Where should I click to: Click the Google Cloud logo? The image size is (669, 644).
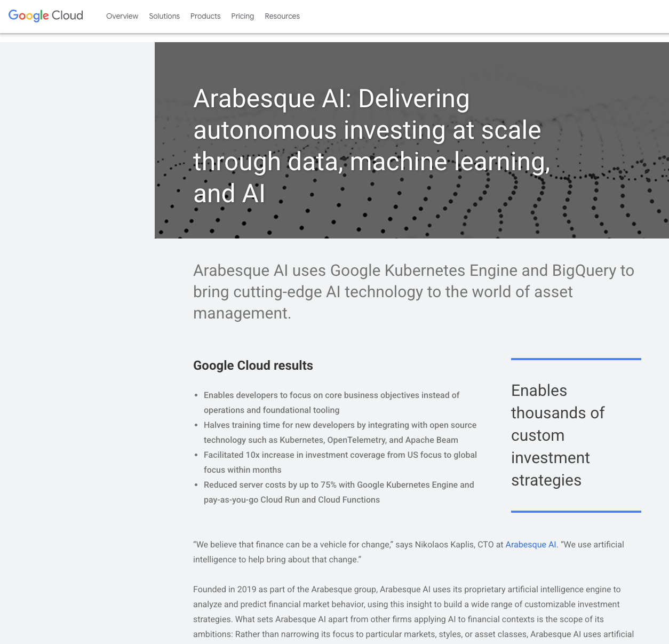45,15
